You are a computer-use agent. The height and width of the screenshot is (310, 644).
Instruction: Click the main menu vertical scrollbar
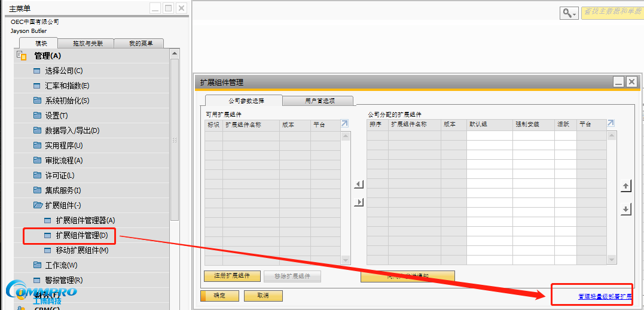coord(175,138)
